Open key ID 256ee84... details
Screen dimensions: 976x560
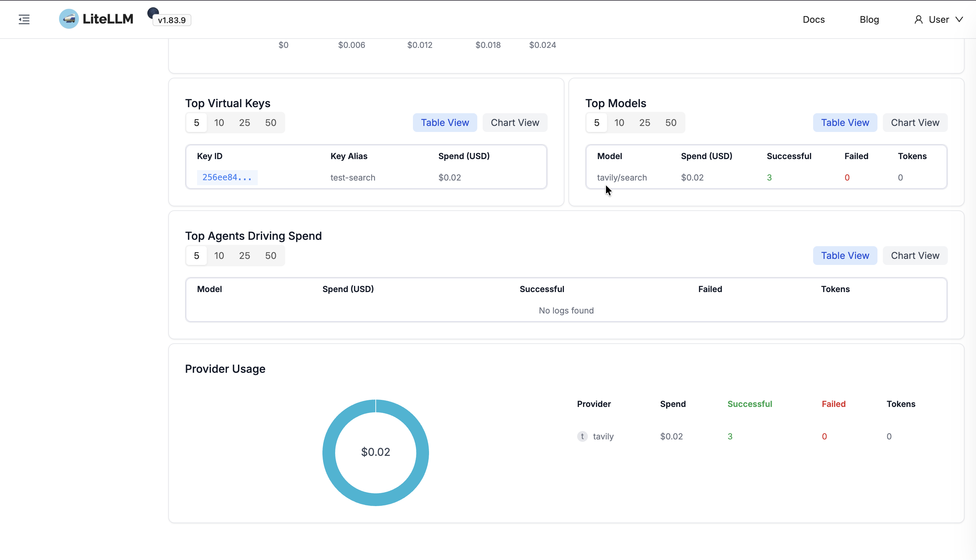pos(227,177)
